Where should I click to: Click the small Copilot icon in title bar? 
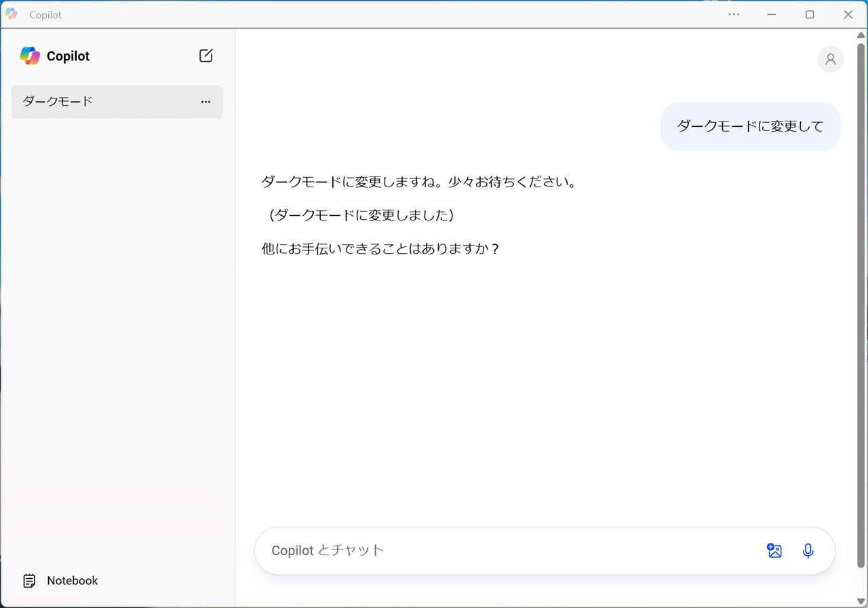click(x=12, y=14)
